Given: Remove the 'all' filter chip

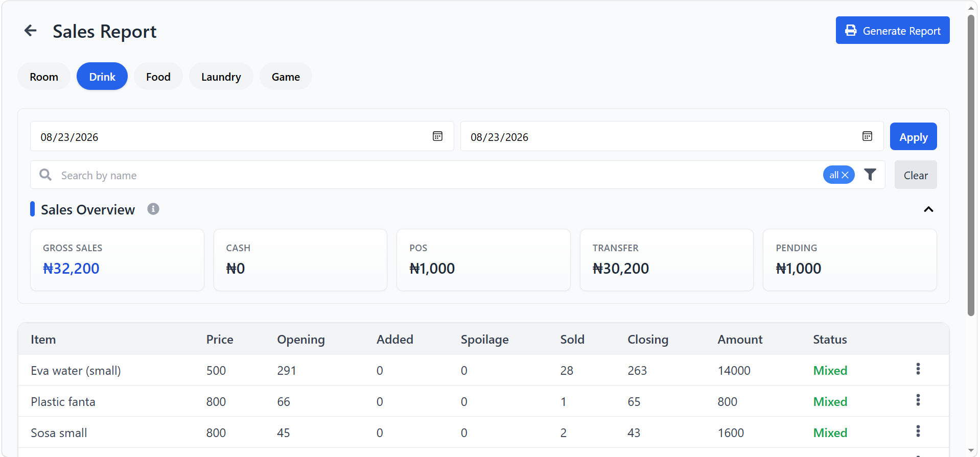Looking at the screenshot, I should tap(845, 175).
